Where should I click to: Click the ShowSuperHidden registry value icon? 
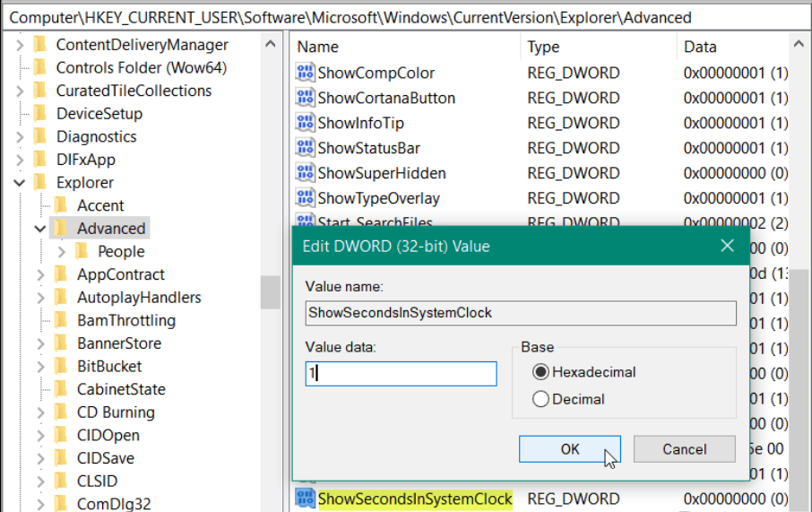(x=306, y=173)
